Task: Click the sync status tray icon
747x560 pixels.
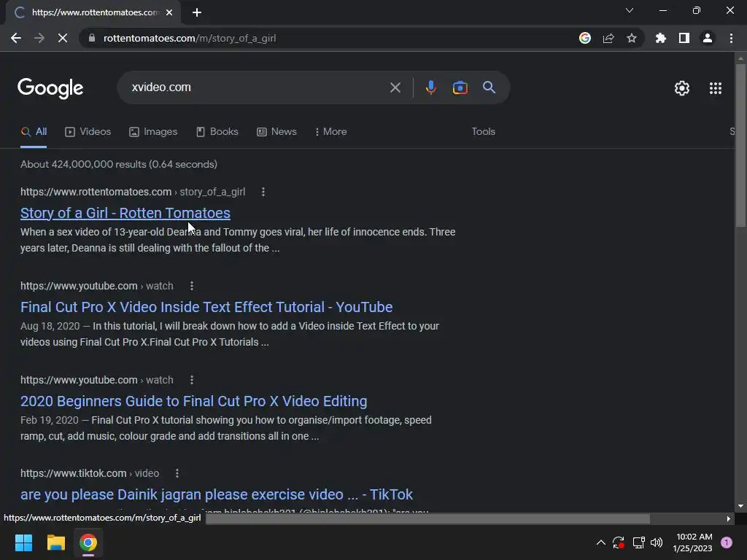Action: (619, 542)
